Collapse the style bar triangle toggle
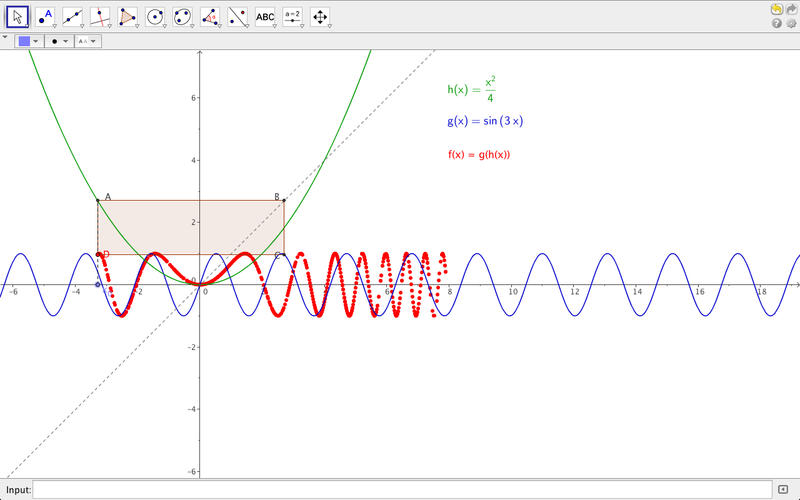The height and width of the screenshot is (500, 800). tap(5, 37)
